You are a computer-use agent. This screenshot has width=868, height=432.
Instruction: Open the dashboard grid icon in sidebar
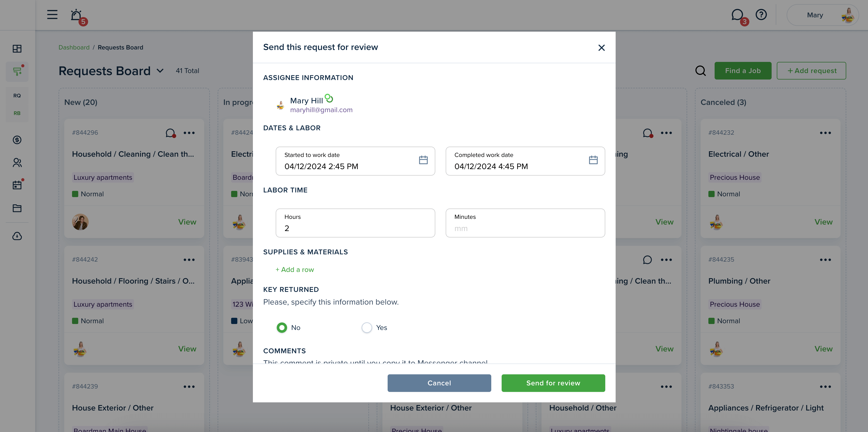tap(17, 49)
